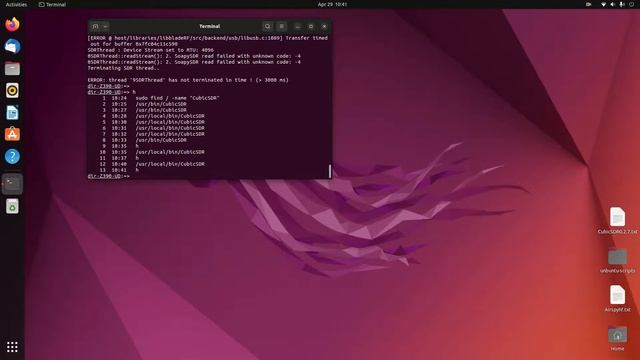Open Ubuntu Software from the dock
This screenshot has height=360, width=640.
point(12,134)
